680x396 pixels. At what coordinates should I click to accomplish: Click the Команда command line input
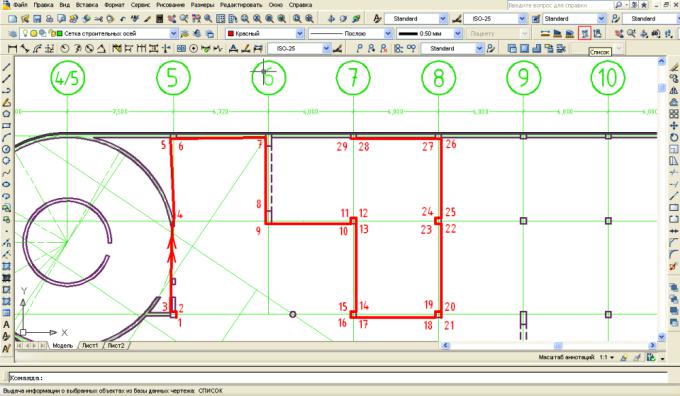(x=338, y=378)
